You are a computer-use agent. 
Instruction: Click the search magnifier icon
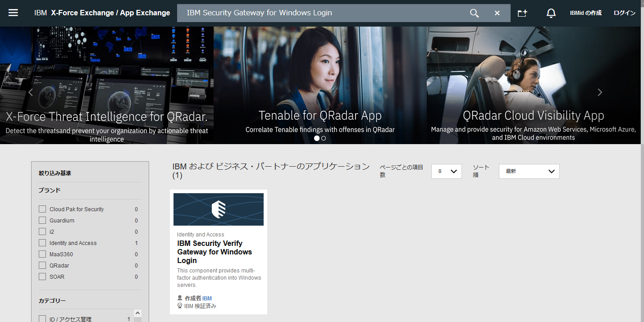click(x=474, y=13)
